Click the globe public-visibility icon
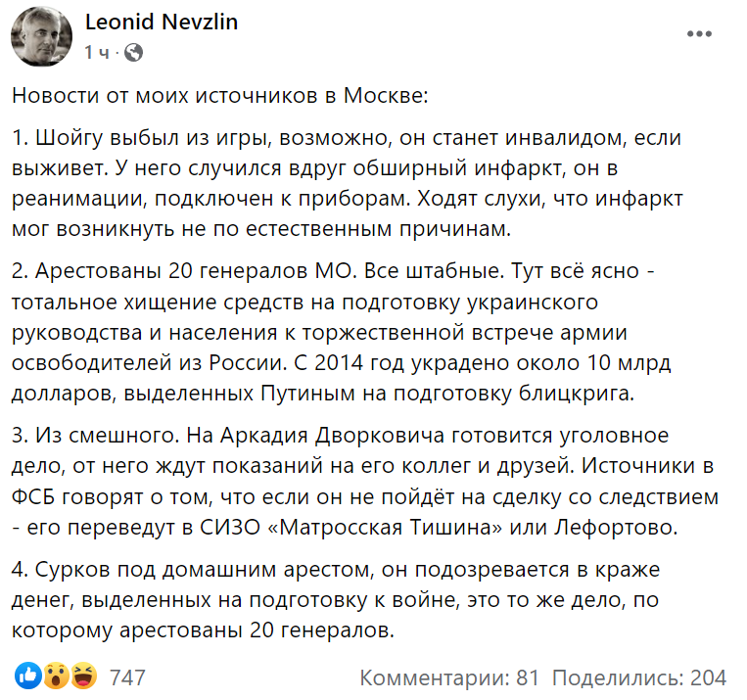 [134, 52]
